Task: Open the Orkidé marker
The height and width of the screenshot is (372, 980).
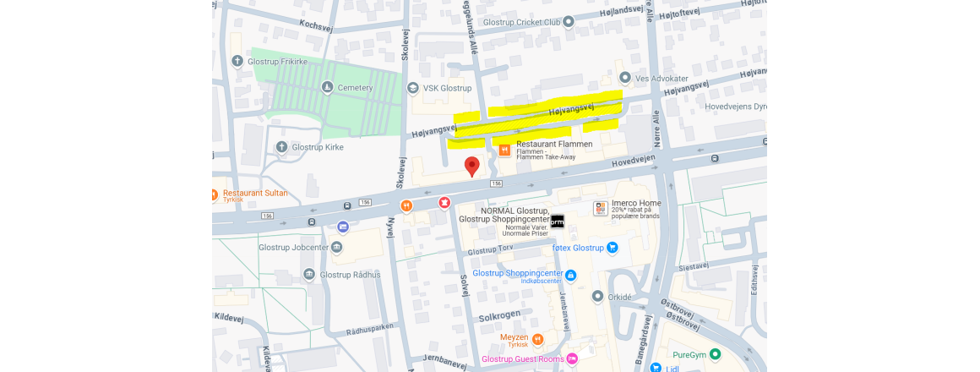Action: pyautogui.click(x=598, y=297)
